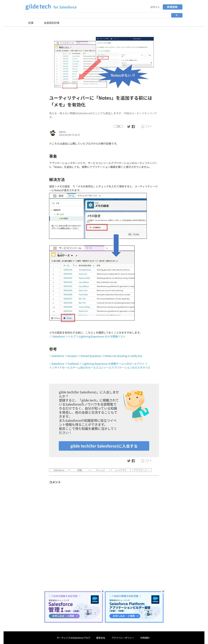Image resolution: width=208 pixels, height=644 pixels.
Task: Switch to the 記事 tab
Action: pyautogui.click(x=31, y=23)
